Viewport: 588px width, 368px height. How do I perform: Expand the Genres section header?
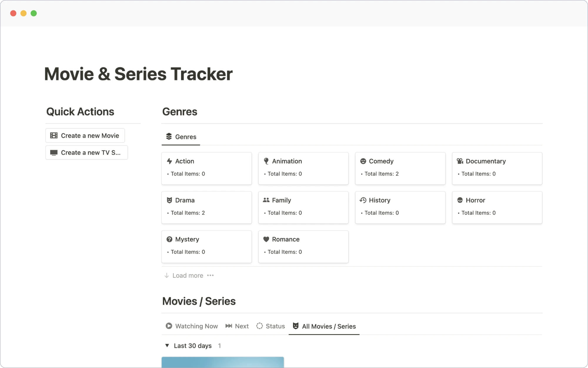[180, 112]
